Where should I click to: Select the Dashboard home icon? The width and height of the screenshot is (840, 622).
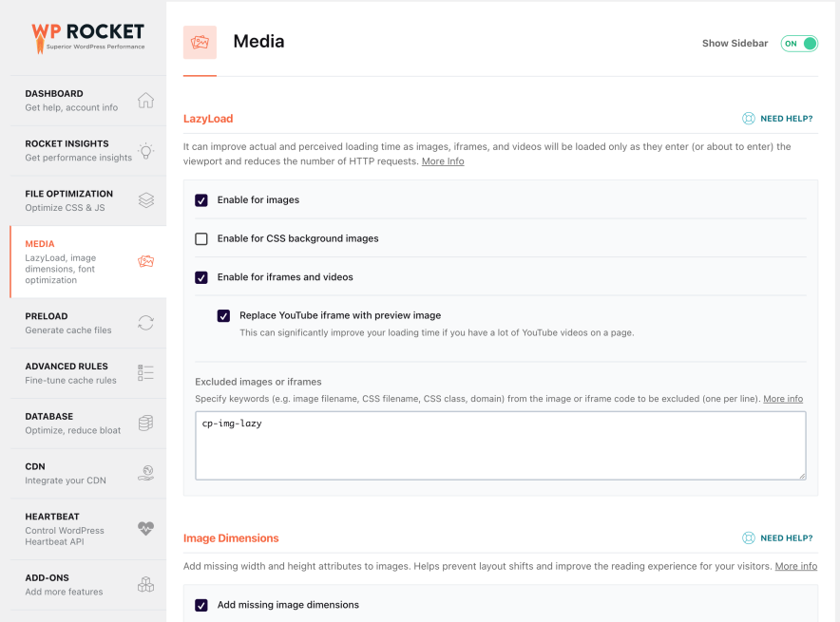point(145,101)
